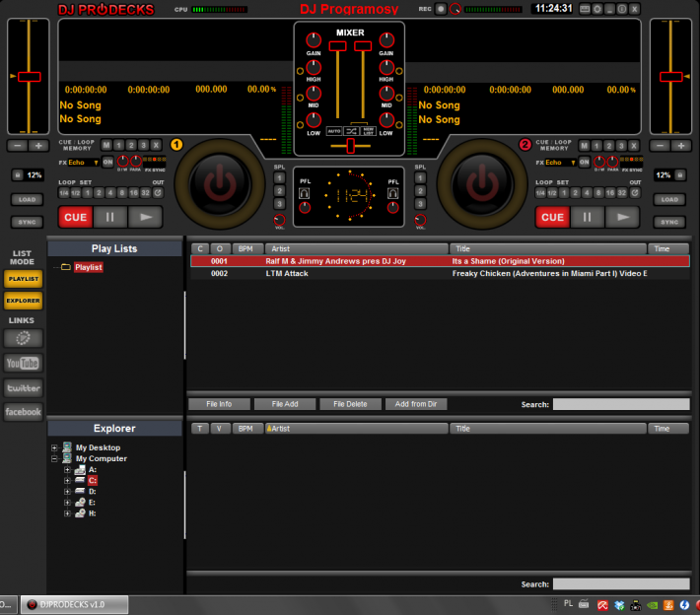Click deck 1 jog wheel power icon
The height and width of the screenshot is (615, 700).
pos(220,184)
